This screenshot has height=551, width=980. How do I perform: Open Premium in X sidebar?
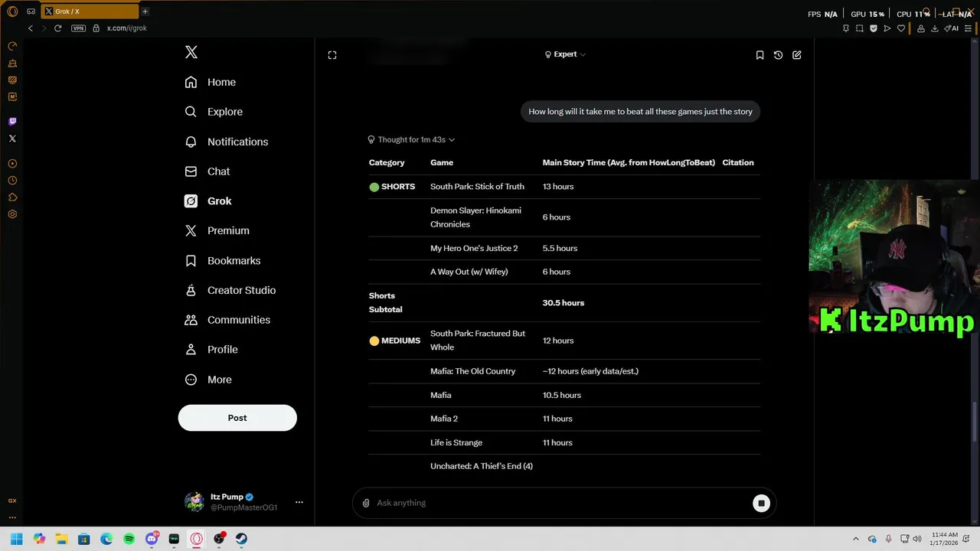coord(217,230)
